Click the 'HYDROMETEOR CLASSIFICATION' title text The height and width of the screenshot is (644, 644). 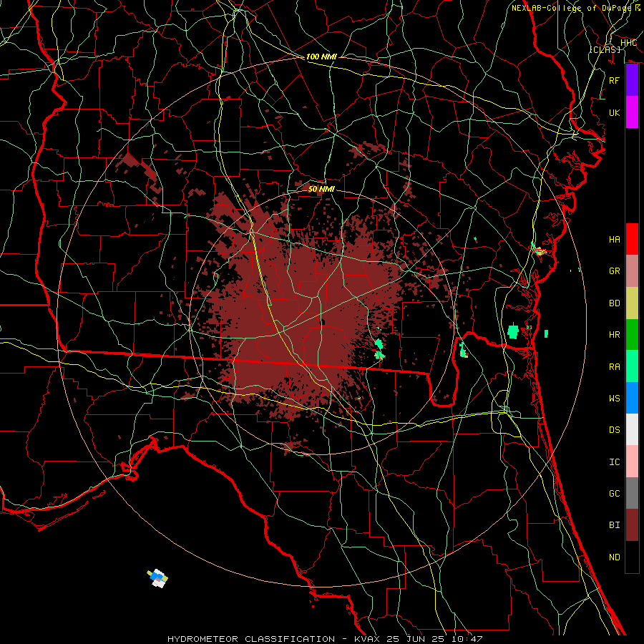(x=251, y=639)
